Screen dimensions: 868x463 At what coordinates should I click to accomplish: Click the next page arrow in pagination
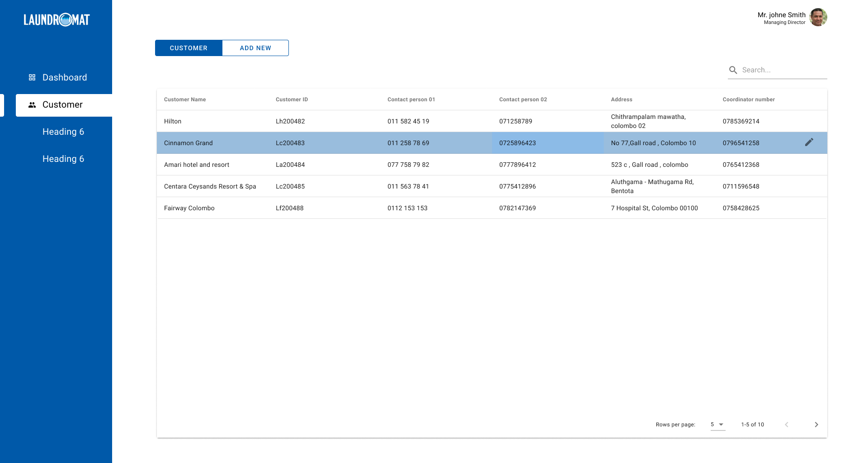(x=816, y=425)
